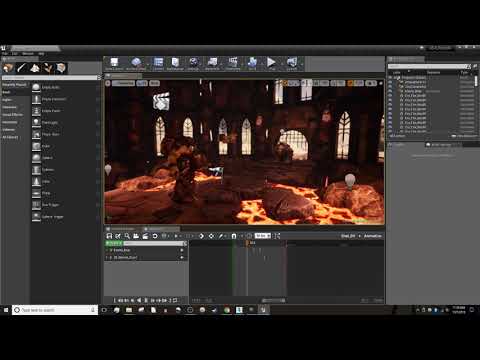This screenshot has width=480, height=360.
Task: Open dropdown arrow beside Build
Action: pos(262,64)
